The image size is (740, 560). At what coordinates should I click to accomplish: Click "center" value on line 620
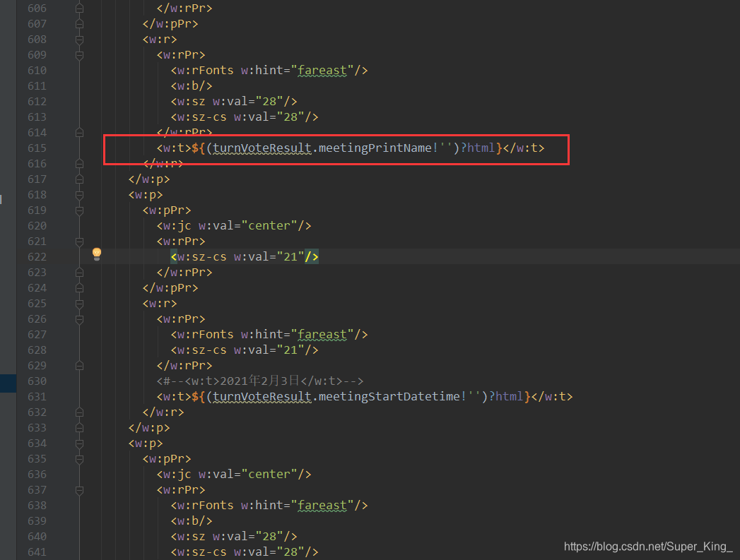[x=269, y=226]
